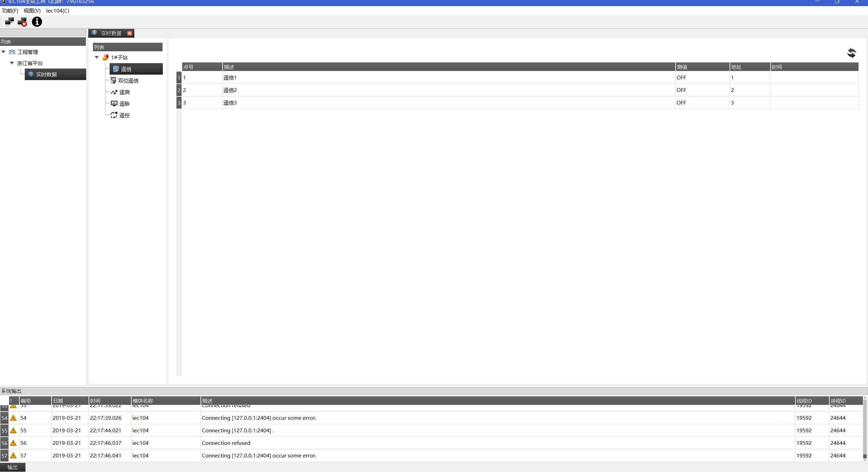Open the 遥脉 pulse node
Image resolution: width=868 pixels, height=472 pixels.
124,104
